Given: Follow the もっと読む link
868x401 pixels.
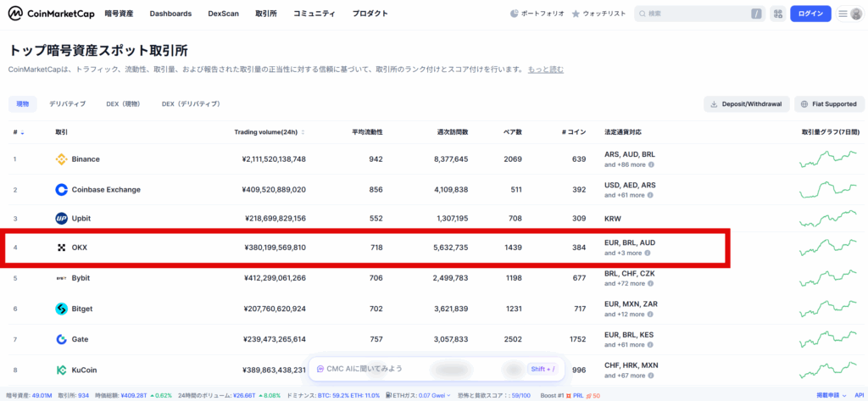Looking at the screenshot, I should point(546,70).
